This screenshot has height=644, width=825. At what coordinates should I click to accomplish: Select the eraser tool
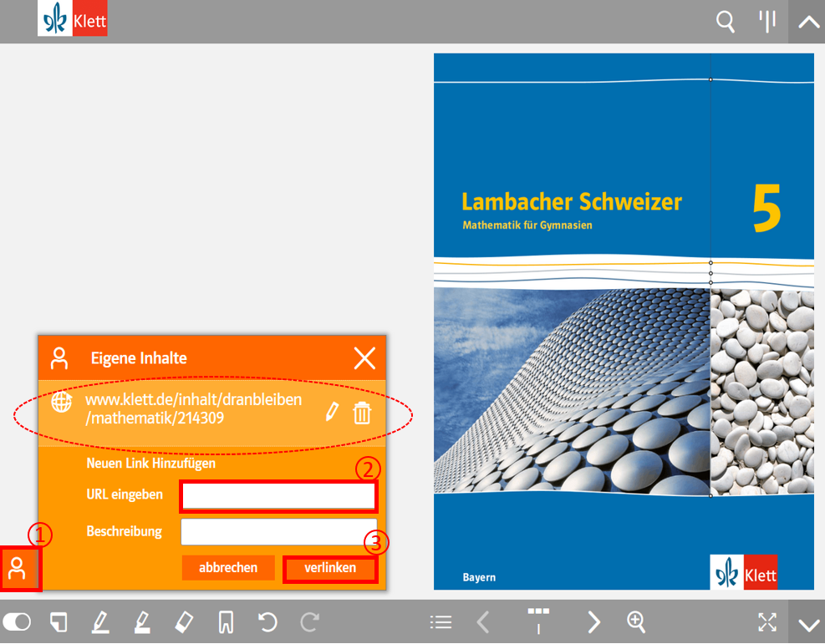(184, 622)
